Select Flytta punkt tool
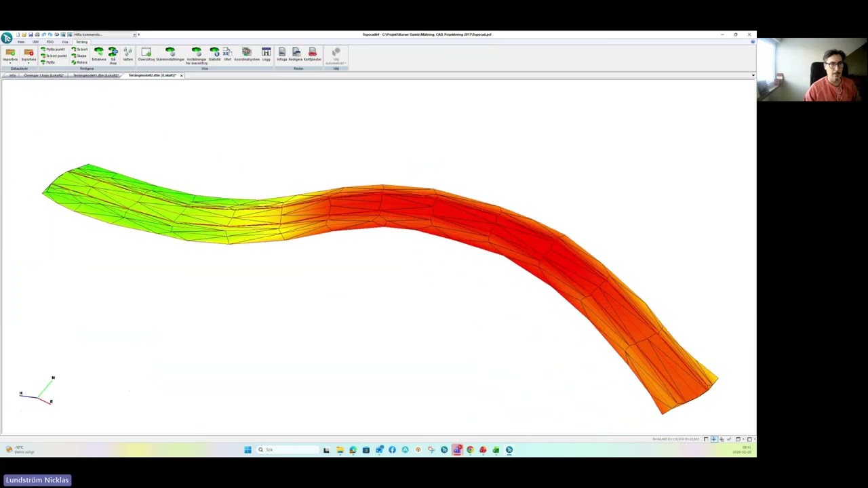868x488 pixels. click(x=53, y=49)
